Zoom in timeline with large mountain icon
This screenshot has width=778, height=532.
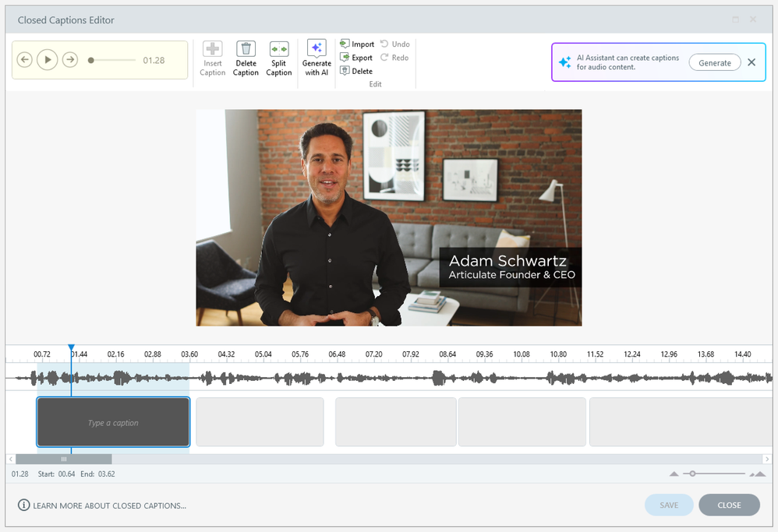click(757, 474)
